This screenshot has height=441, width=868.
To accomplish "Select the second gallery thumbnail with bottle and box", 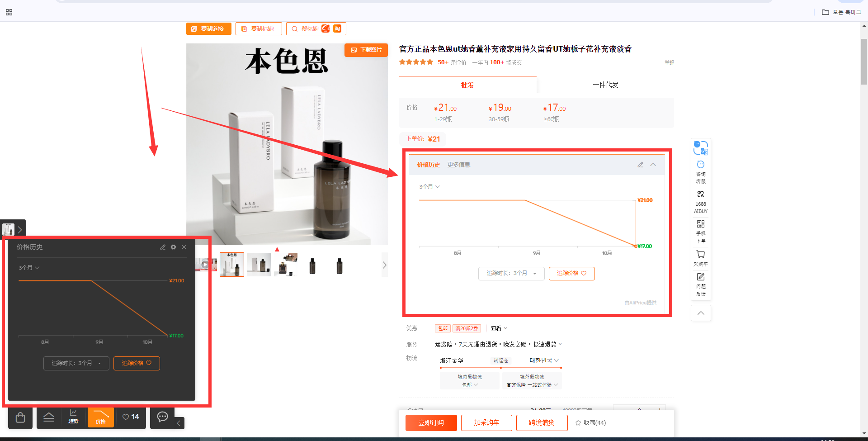I will pyautogui.click(x=259, y=265).
